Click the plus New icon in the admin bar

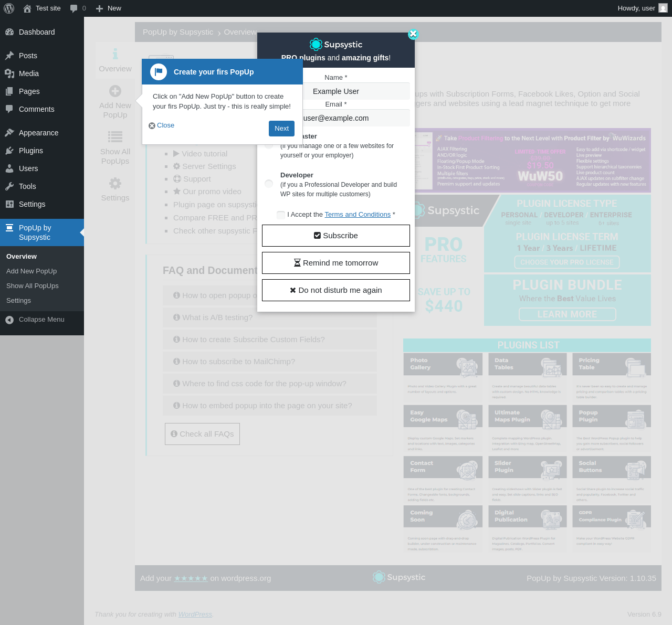coord(99,8)
